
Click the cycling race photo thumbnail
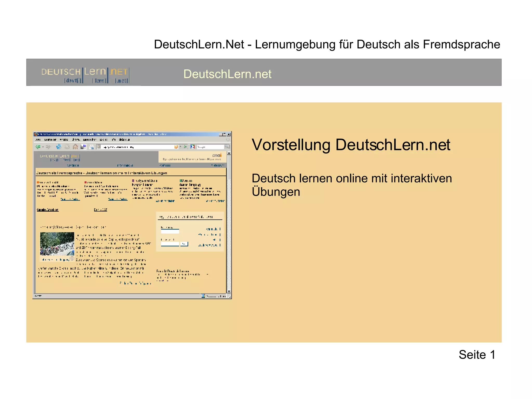pos(57,244)
